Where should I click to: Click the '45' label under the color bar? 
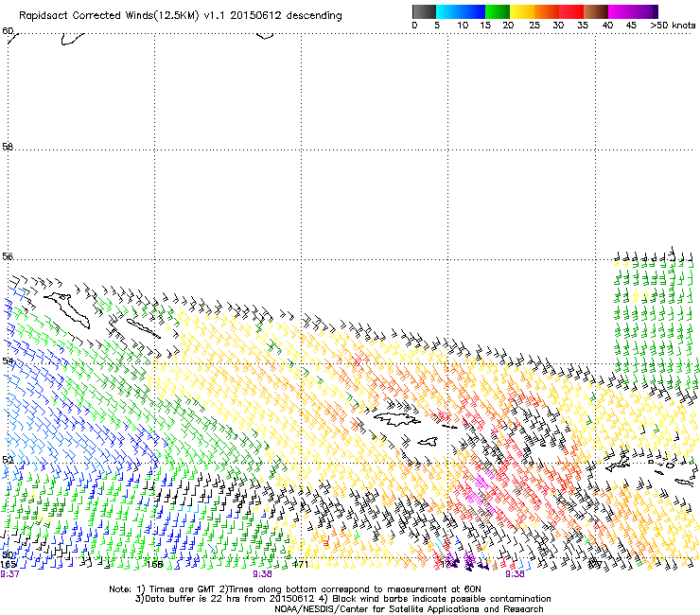click(x=631, y=26)
